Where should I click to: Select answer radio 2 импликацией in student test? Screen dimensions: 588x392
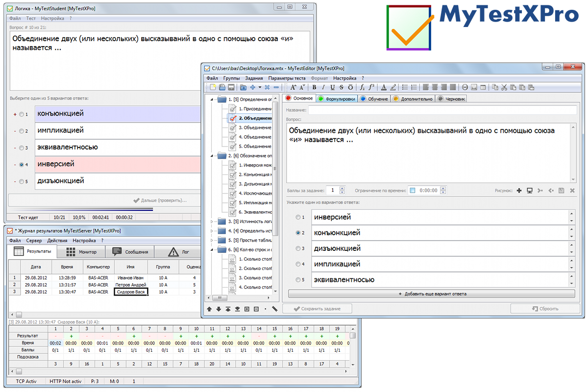[x=21, y=131]
